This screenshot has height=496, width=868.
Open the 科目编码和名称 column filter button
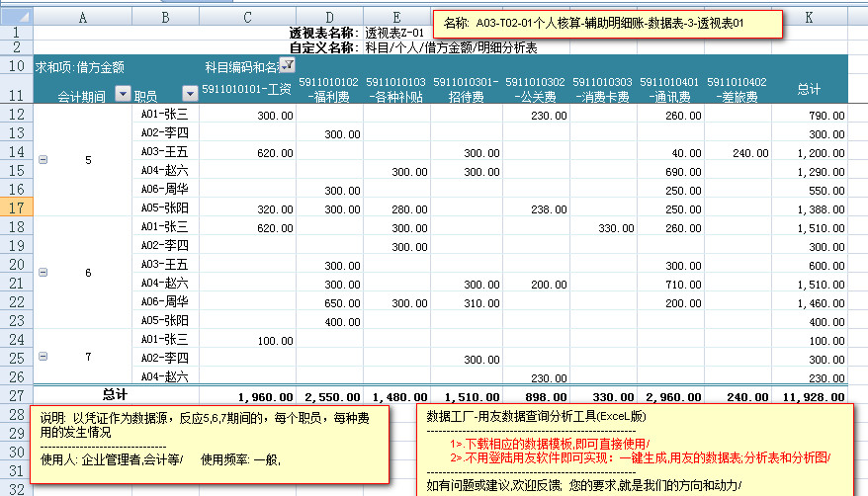pyautogui.click(x=287, y=65)
